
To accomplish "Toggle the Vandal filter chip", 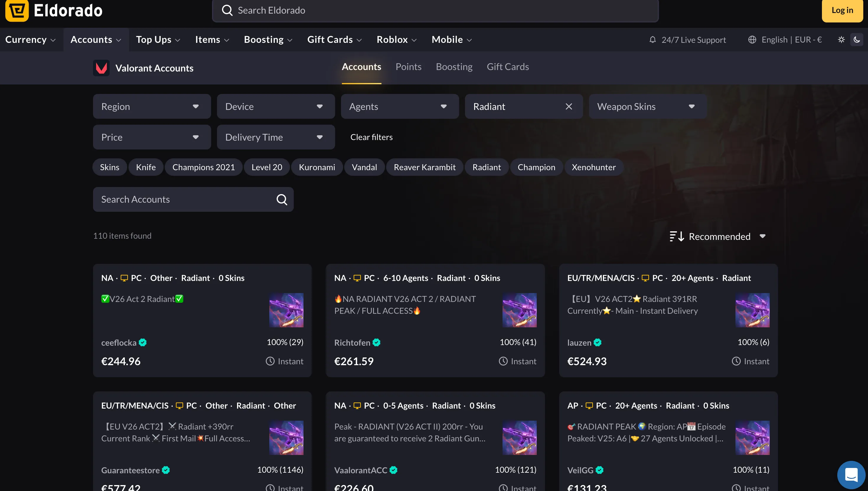I will point(364,167).
